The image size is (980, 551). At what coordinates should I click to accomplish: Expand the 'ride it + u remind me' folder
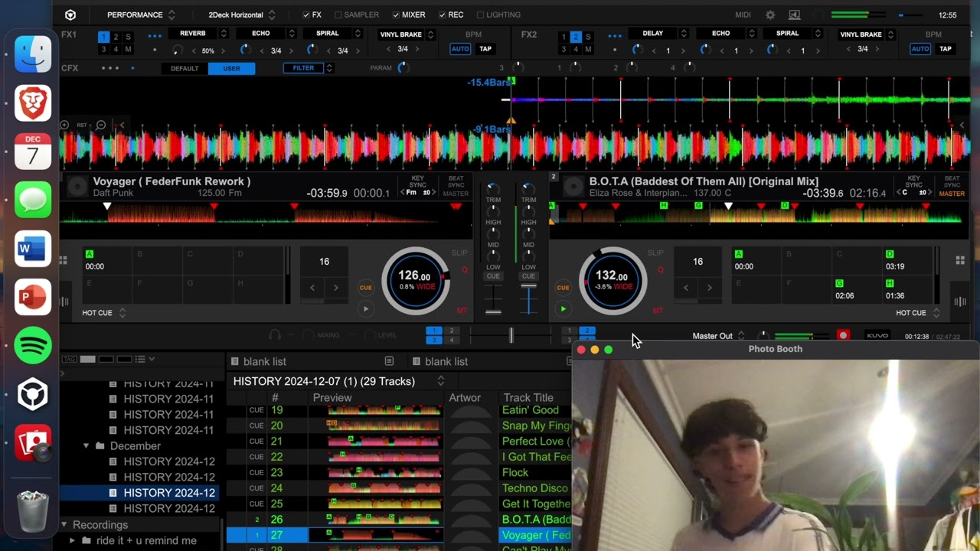(x=73, y=540)
